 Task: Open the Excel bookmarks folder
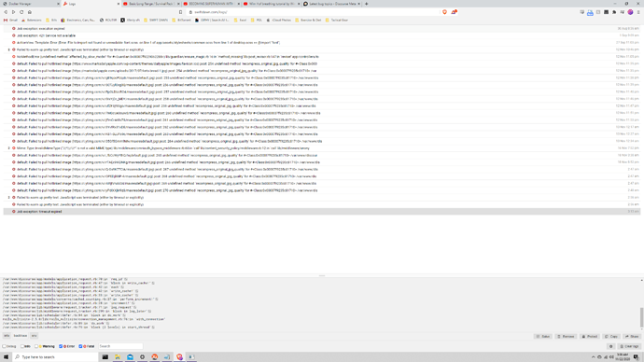tap(240, 20)
